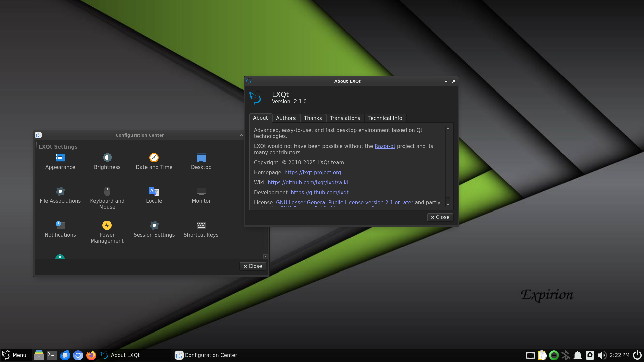Open Notifications settings in Configuration Center

60,229
